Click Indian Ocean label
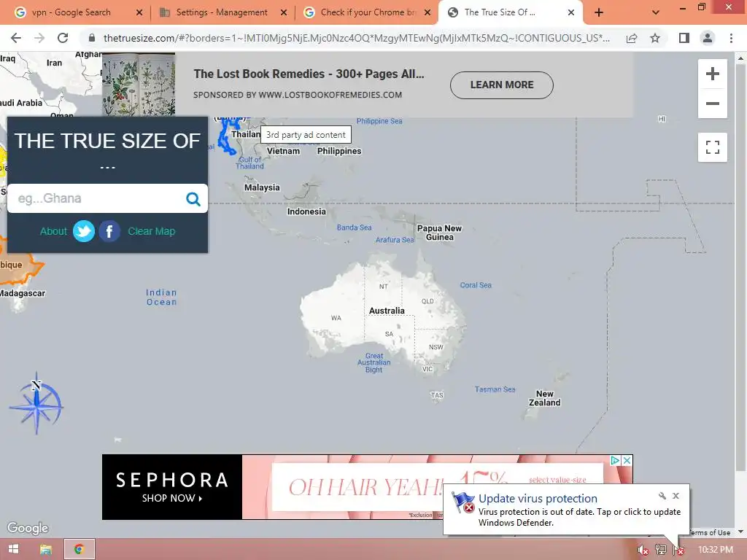 [161, 297]
